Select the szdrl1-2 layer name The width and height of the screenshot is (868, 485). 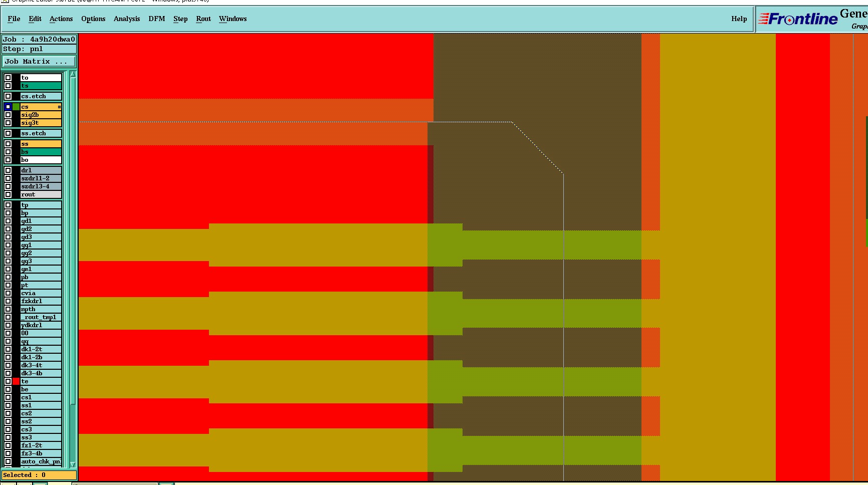click(x=41, y=178)
